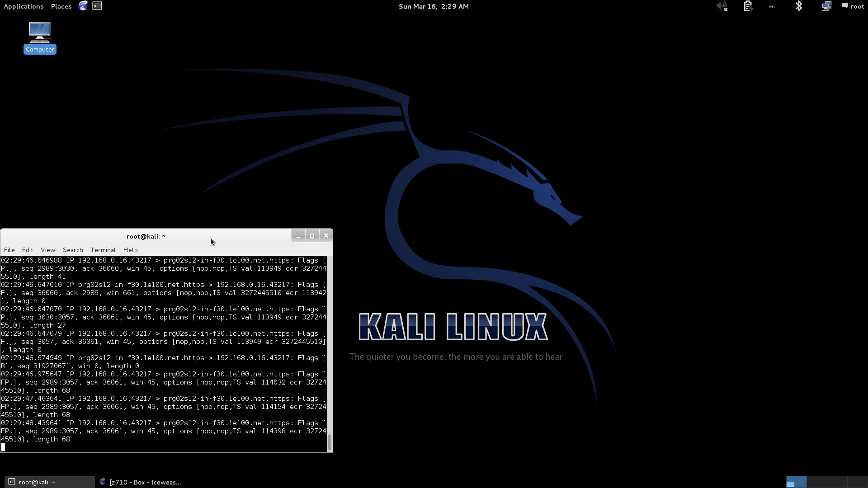Open the terminal Help menu
This screenshot has height=488, width=868.
130,250
